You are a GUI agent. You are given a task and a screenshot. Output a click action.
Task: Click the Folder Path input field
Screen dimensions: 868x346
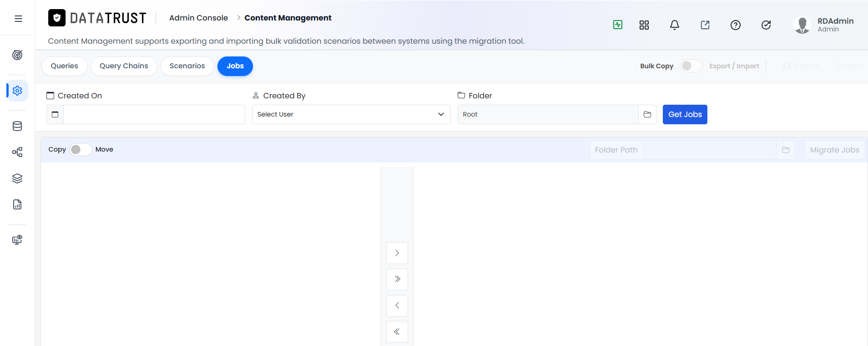(x=710, y=150)
